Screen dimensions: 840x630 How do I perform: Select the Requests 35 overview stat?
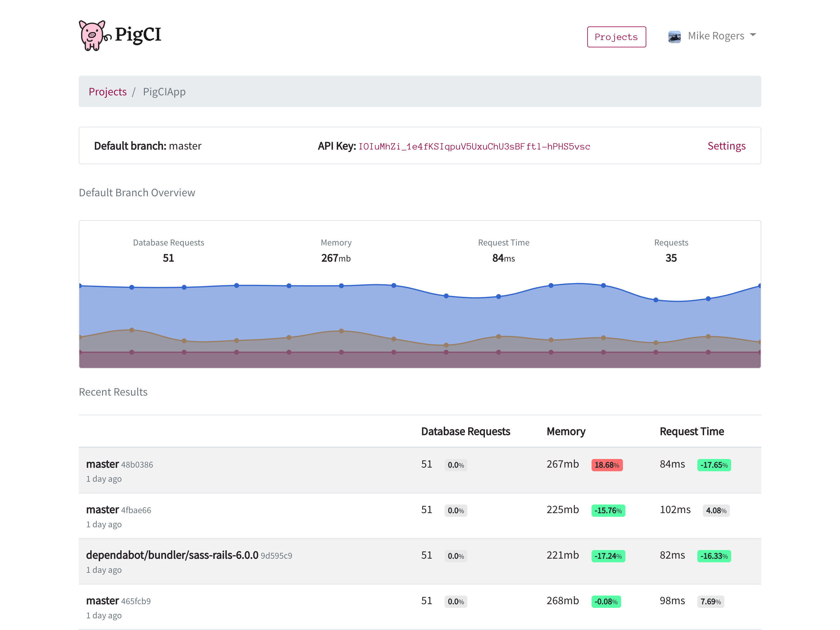(671, 258)
